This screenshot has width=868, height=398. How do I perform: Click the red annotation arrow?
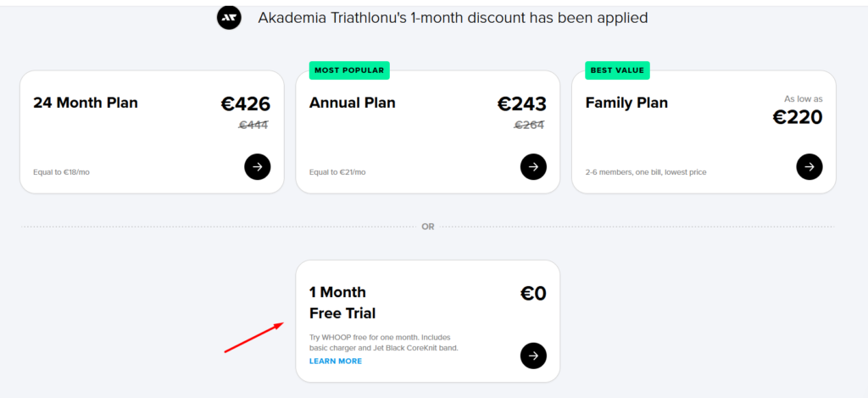(253, 337)
